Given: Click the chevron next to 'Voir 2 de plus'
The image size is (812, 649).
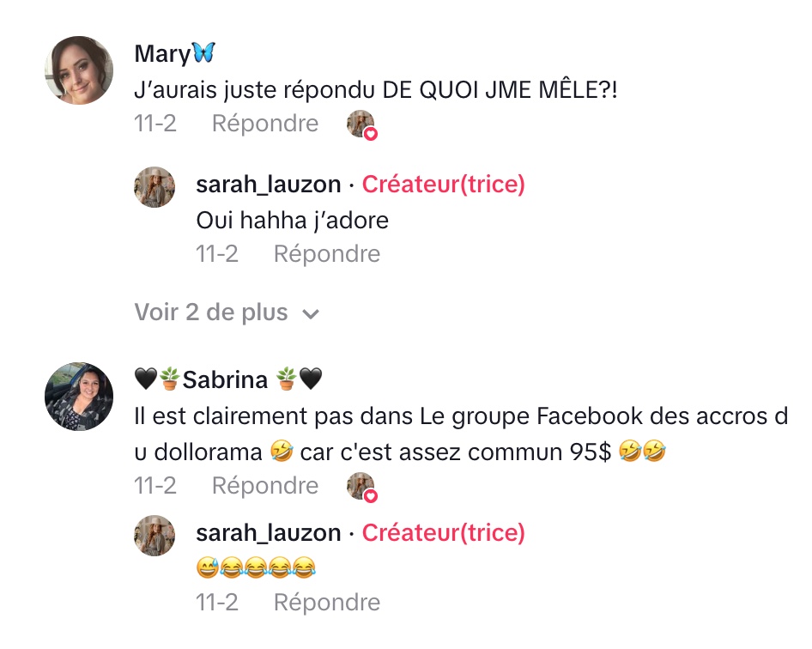Looking at the screenshot, I should point(311,314).
